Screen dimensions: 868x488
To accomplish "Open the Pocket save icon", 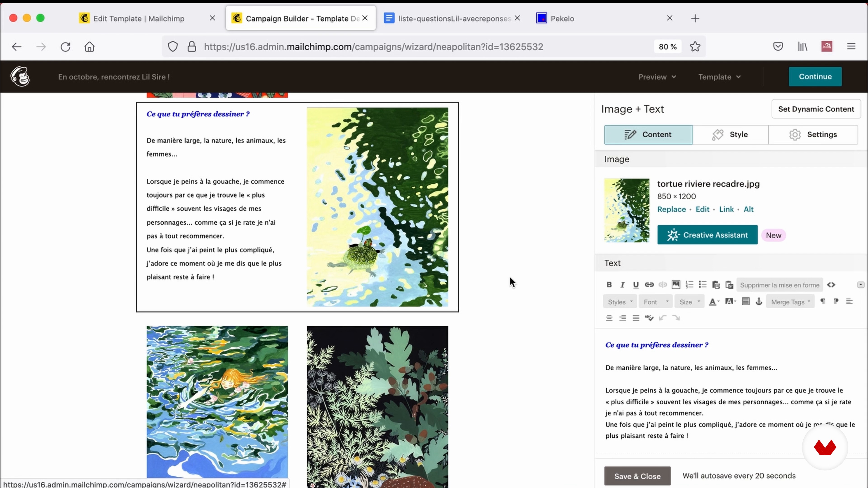I will pyautogui.click(x=778, y=47).
